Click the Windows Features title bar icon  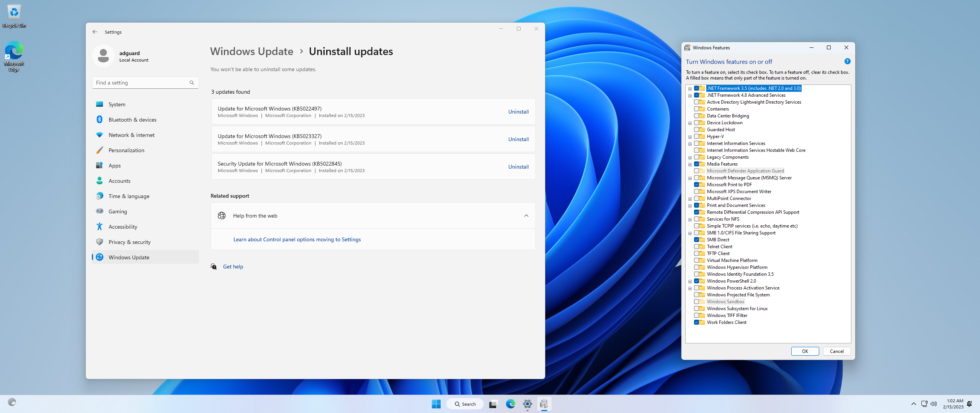[x=688, y=48]
